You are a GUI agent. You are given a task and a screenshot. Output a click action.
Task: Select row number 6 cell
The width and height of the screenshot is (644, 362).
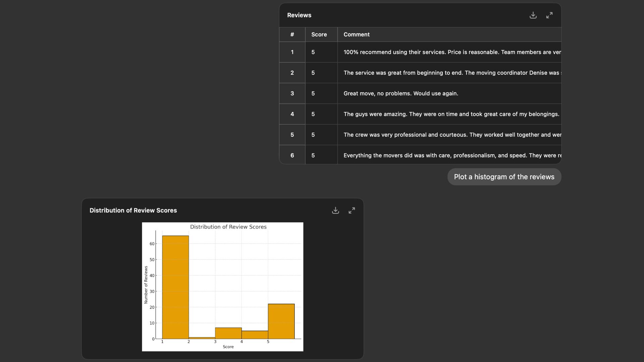292,156
